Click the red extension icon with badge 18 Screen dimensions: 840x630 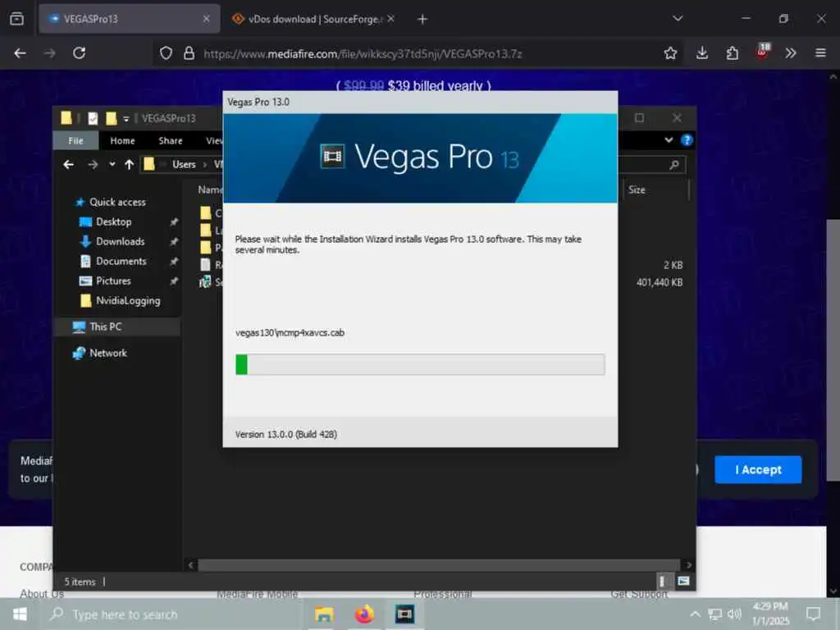coord(762,52)
